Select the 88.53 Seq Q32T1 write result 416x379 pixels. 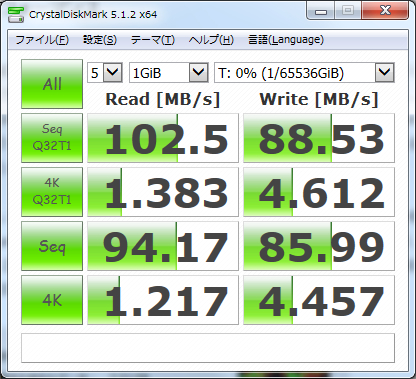coord(319,138)
